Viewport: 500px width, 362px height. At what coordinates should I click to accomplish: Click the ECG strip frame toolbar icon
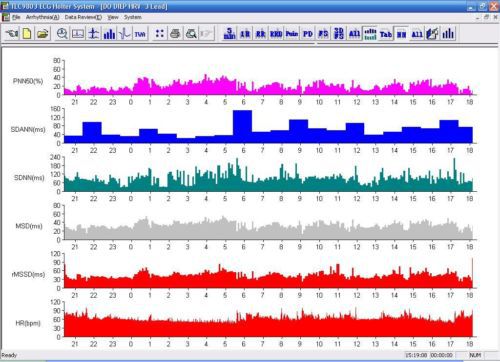point(78,34)
